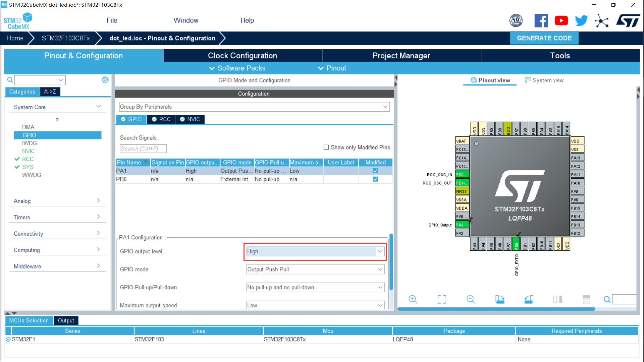Open the Output tab at bottom
The image size is (644, 362).
(x=66, y=320)
